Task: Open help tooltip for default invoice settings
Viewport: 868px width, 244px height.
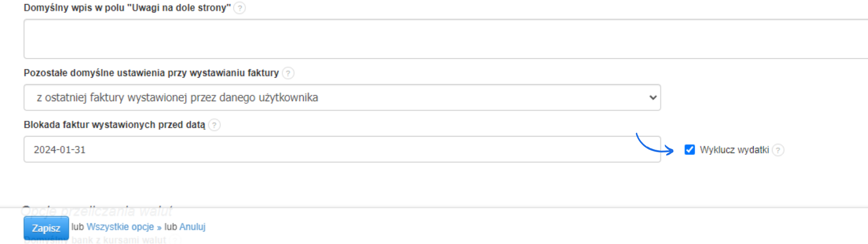Action: [x=288, y=73]
